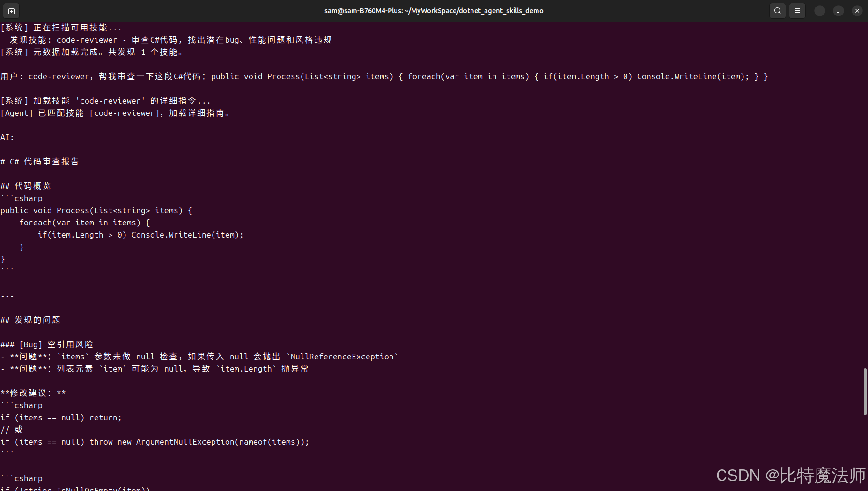Click the 'AI:' output label

coord(7,137)
